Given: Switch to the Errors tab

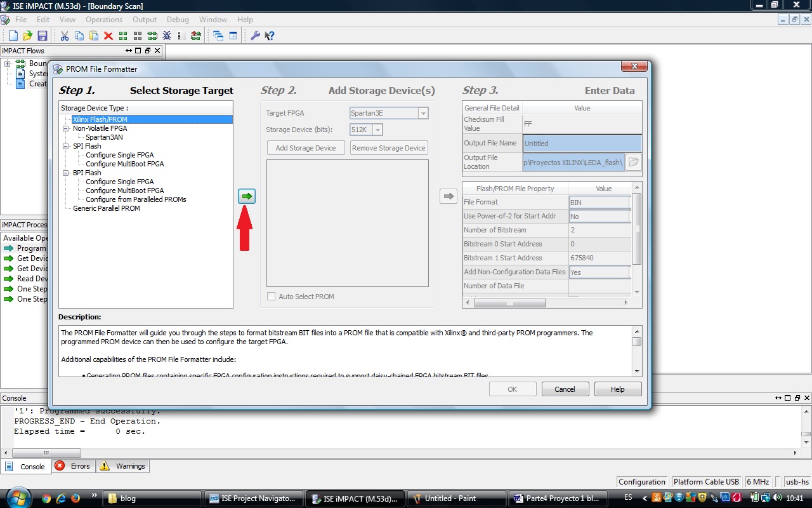Looking at the screenshot, I should point(73,466).
